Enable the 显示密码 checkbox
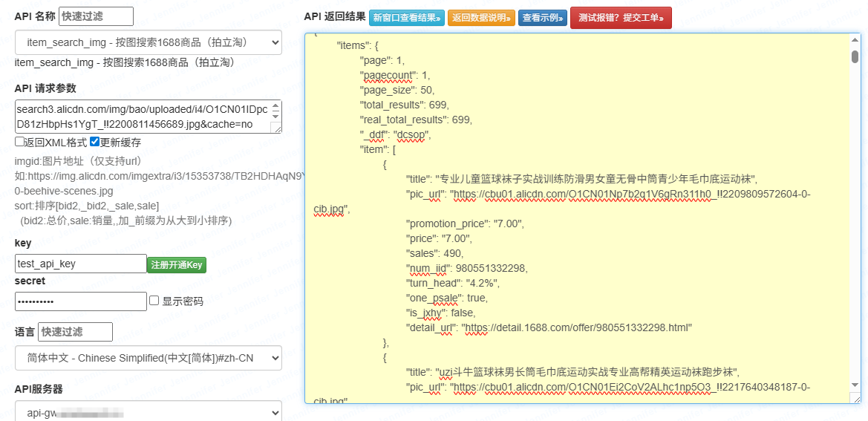 coord(154,301)
